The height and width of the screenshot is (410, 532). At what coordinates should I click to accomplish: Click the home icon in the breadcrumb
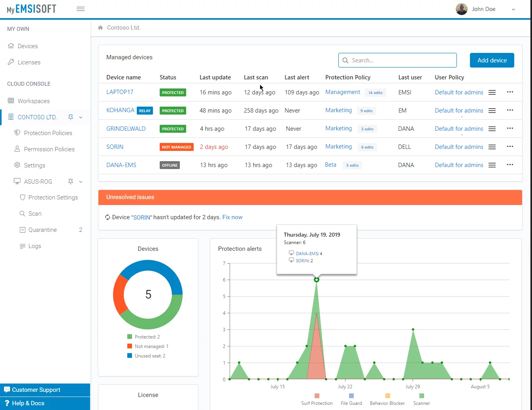[100, 28]
